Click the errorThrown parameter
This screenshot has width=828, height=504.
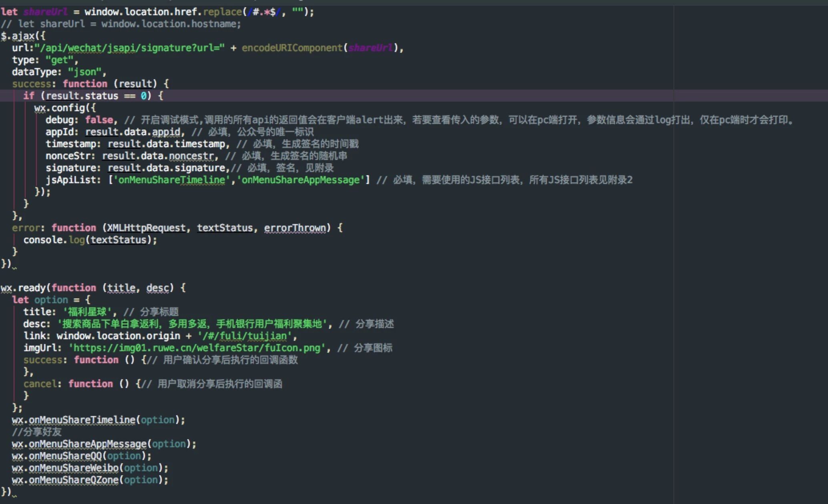(x=295, y=228)
